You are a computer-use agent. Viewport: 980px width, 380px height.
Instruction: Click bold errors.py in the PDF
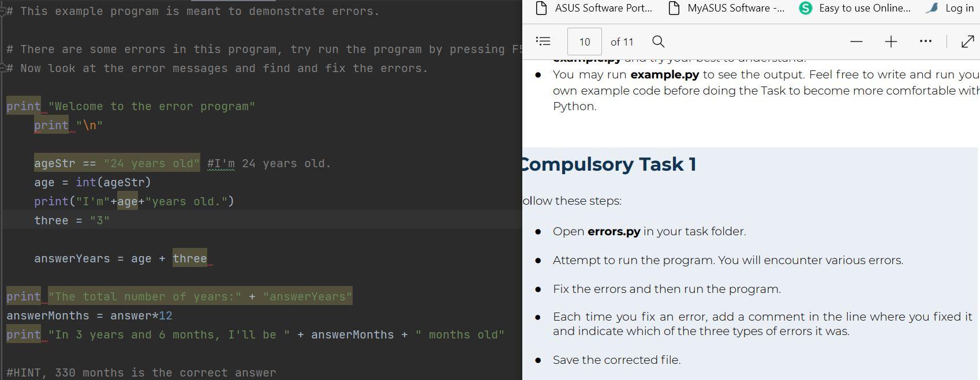[x=614, y=231]
